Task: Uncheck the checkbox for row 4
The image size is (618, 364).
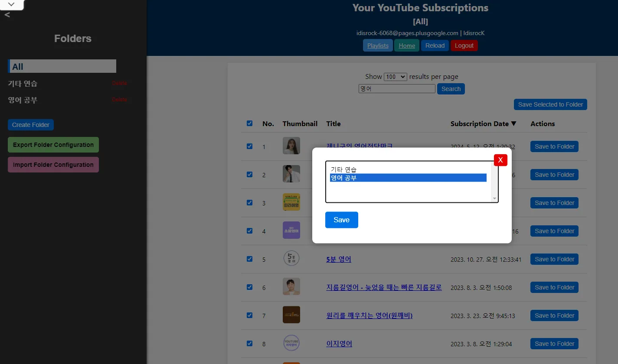Action: point(249,231)
